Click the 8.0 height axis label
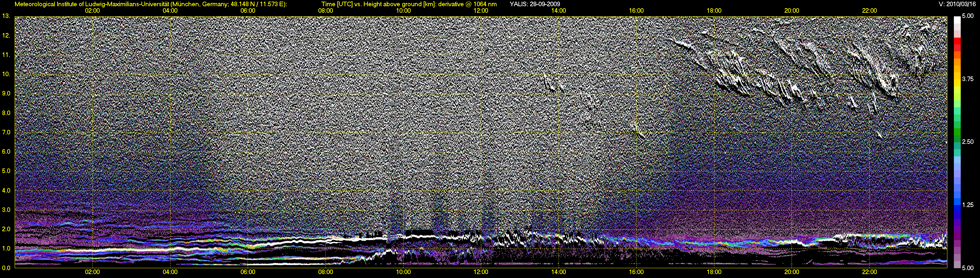 (x=6, y=113)
